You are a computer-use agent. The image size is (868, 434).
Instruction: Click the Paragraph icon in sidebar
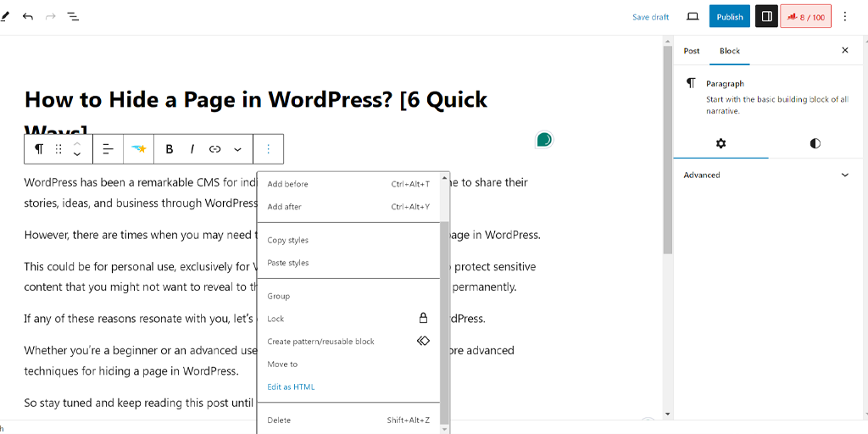[690, 84]
